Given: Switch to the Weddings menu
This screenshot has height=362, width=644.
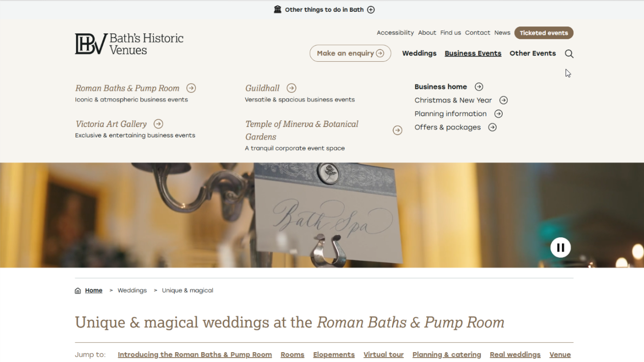Looking at the screenshot, I should point(419,53).
